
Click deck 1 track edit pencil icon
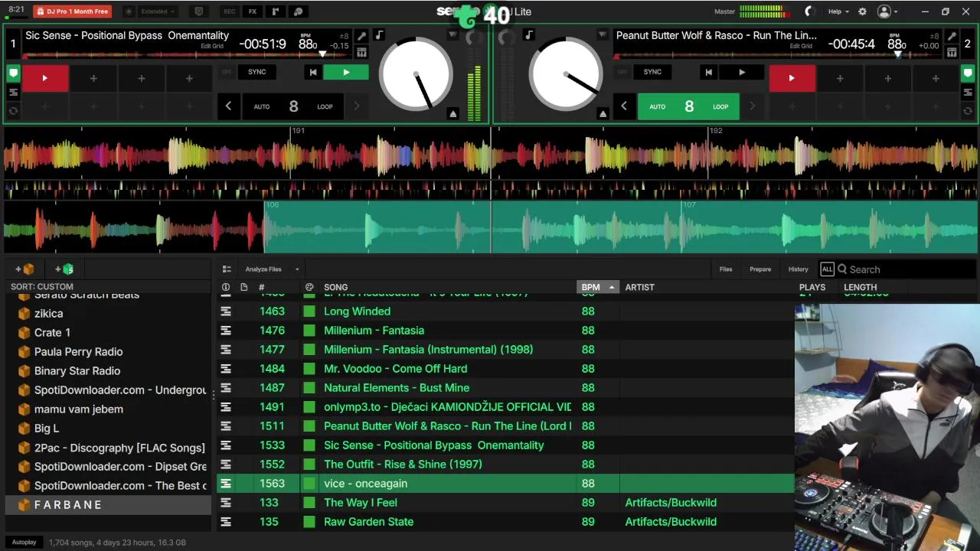tap(361, 36)
